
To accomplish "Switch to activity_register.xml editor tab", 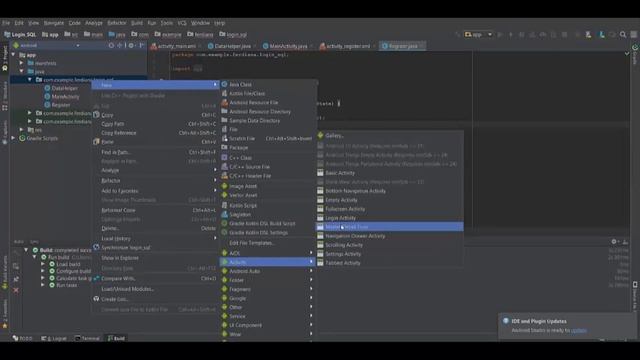I will (x=347, y=46).
